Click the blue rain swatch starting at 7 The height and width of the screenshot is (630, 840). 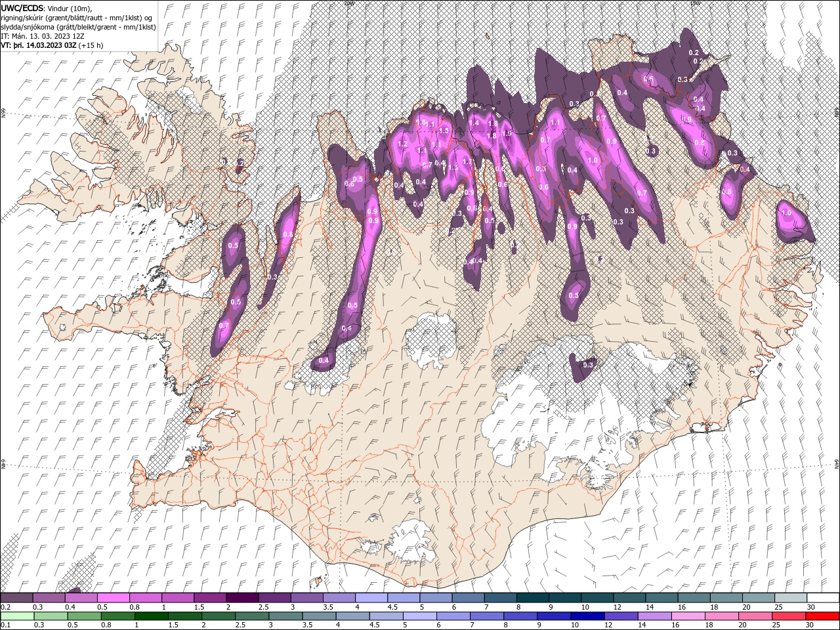pyautogui.click(x=486, y=616)
